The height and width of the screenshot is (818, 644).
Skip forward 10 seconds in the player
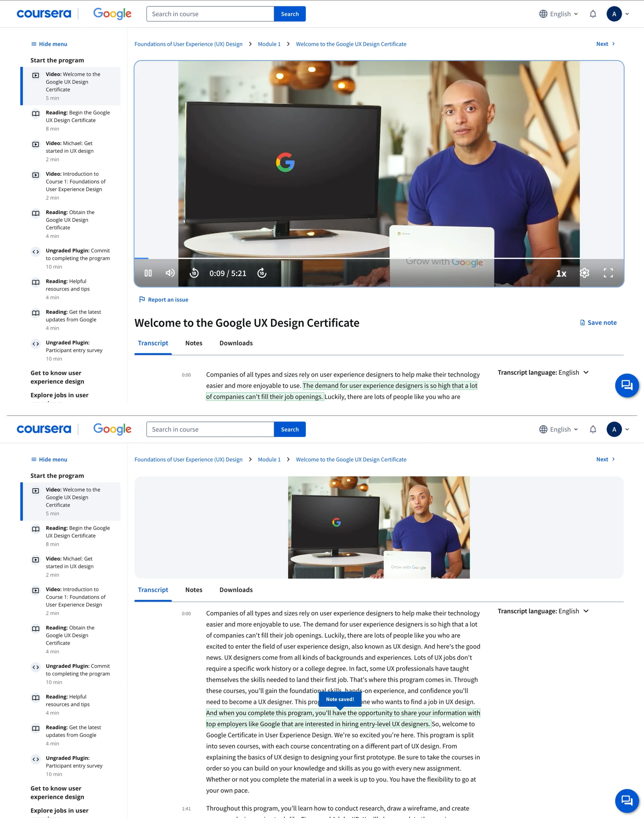(x=262, y=273)
